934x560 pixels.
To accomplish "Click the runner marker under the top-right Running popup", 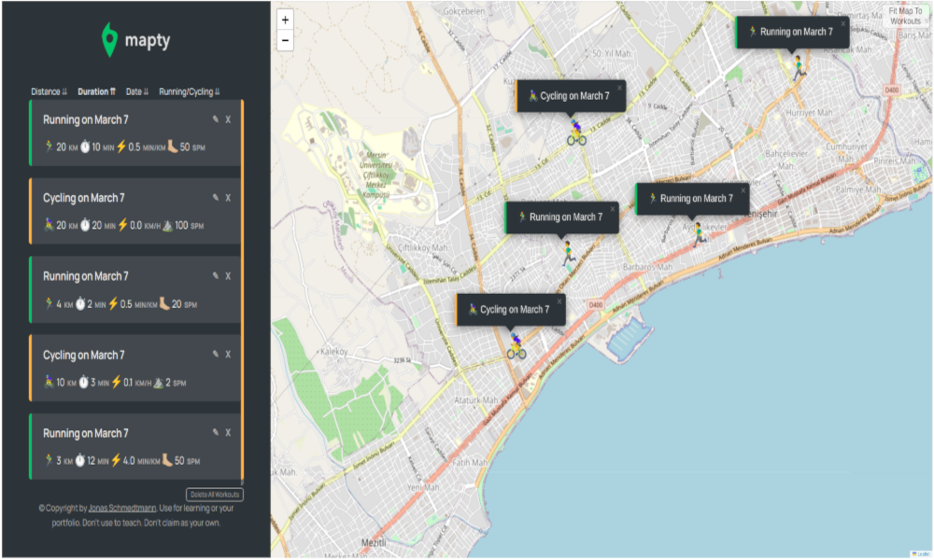I will point(799,68).
